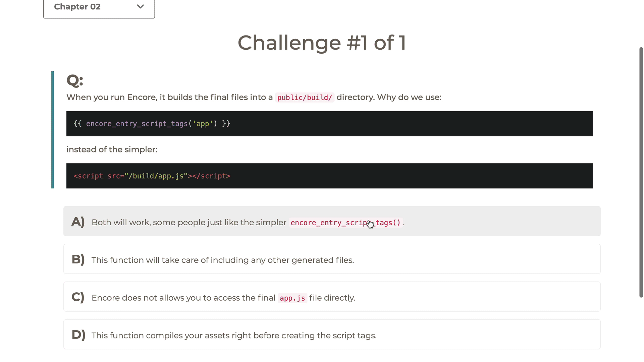The height and width of the screenshot is (362, 644).
Task: Click the "When you run Encore" question sentence
Action: (169, 98)
